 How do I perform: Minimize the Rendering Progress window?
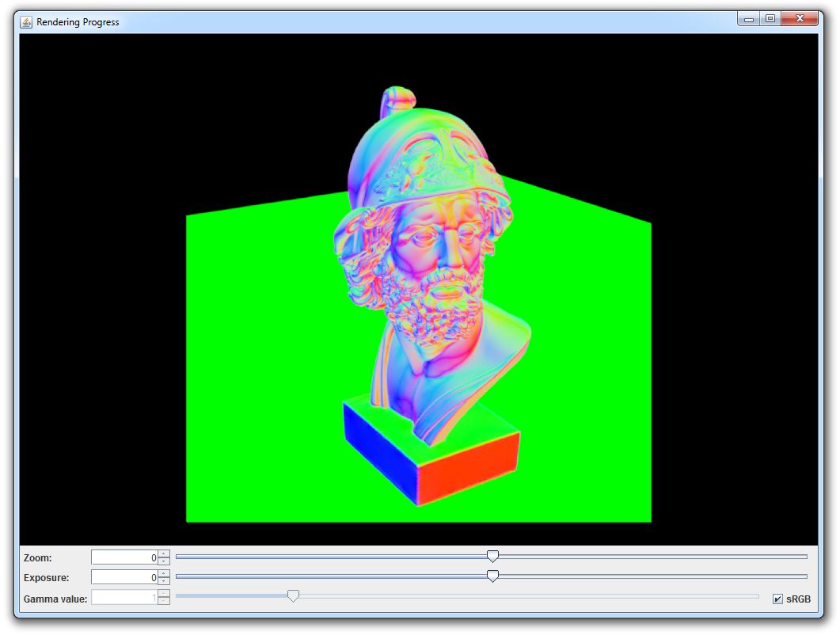click(x=748, y=19)
